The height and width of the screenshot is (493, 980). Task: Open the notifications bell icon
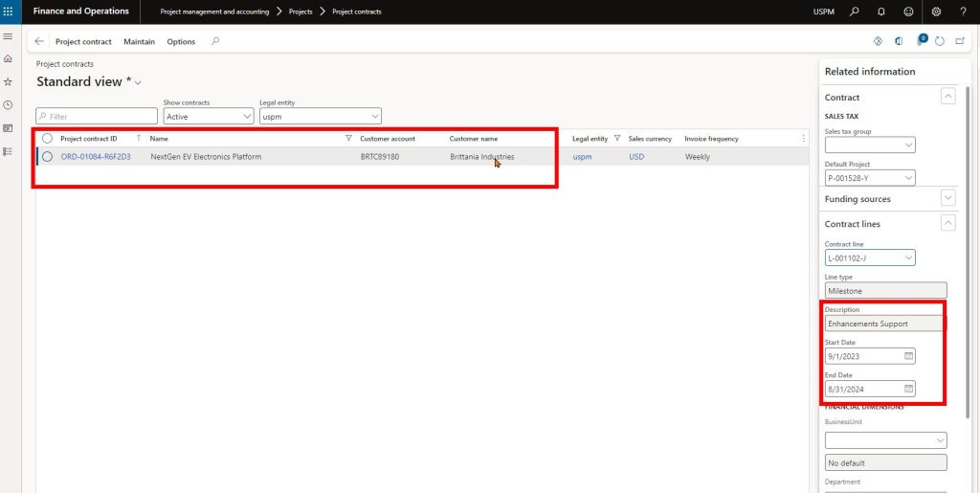click(x=881, y=11)
